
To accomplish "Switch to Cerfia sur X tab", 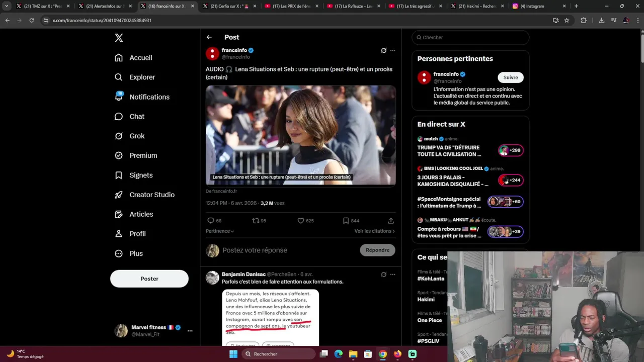I will coord(228,6).
